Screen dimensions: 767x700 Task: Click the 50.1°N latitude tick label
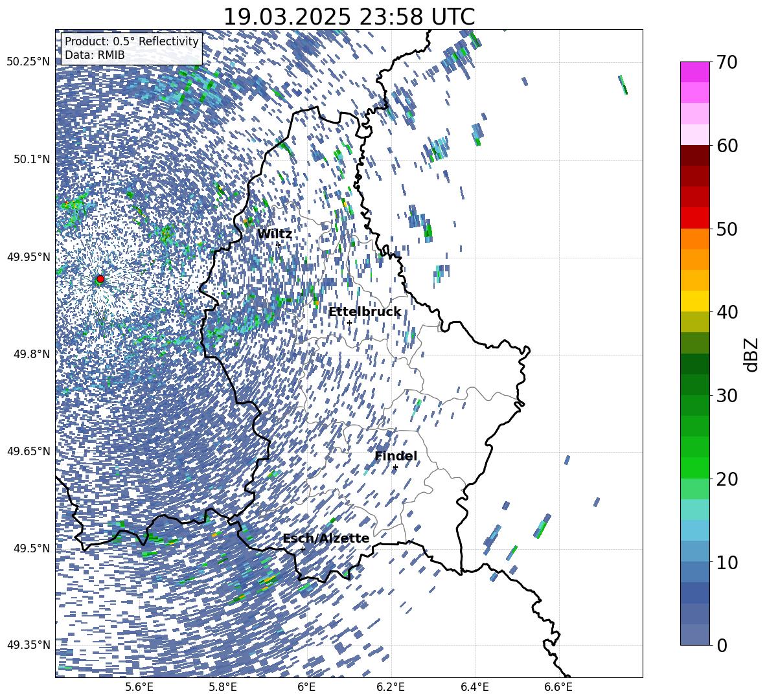31,159
